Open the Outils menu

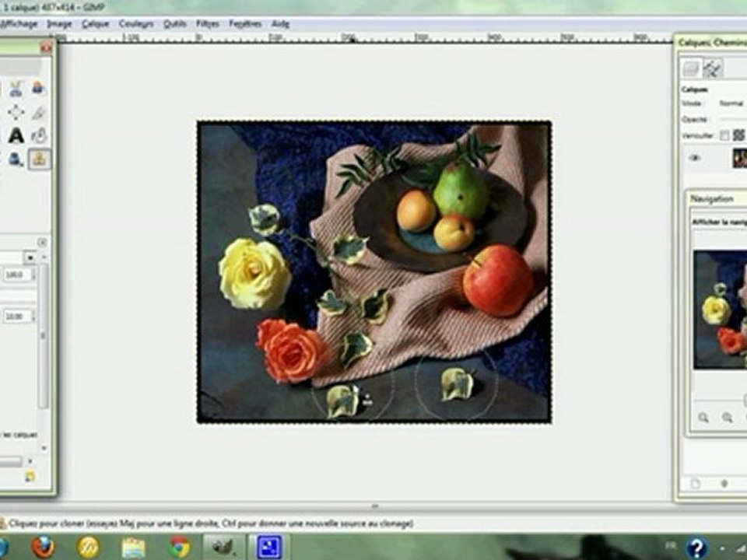pos(175,23)
